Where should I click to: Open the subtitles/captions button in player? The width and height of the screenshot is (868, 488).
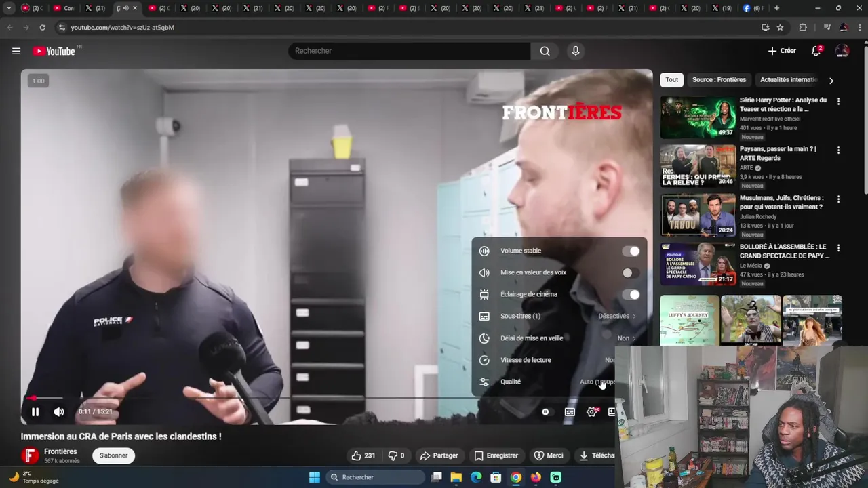(x=570, y=411)
